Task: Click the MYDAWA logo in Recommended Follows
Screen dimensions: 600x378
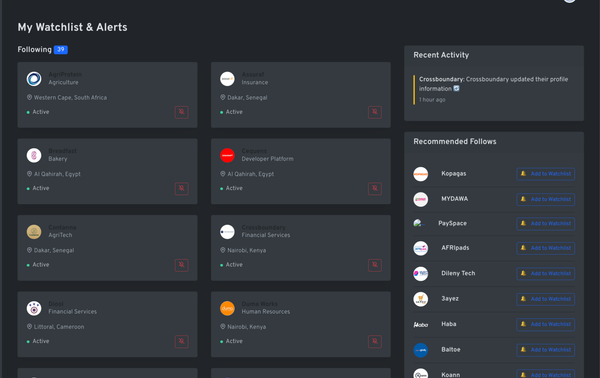Action: tap(421, 199)
